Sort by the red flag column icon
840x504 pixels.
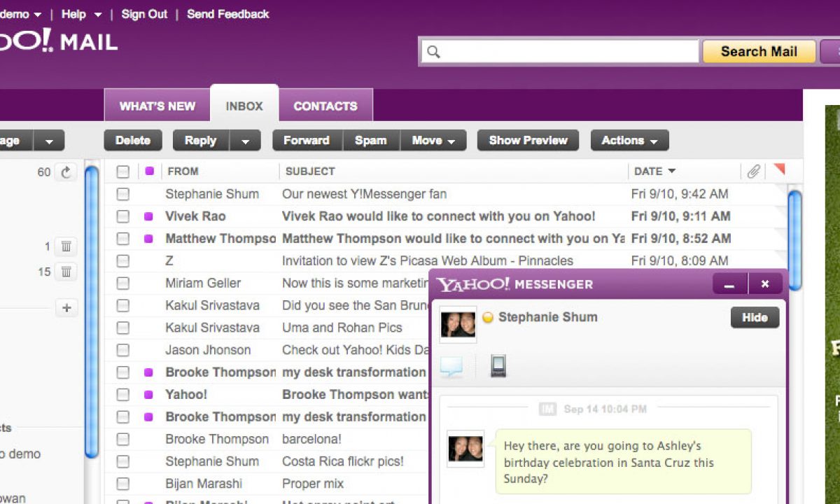point(779,169)
